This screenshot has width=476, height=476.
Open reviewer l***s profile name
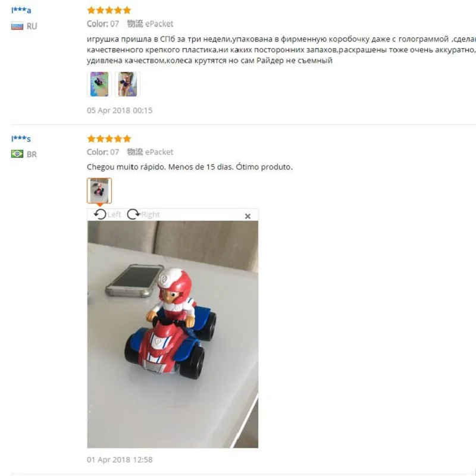[21, 139]
